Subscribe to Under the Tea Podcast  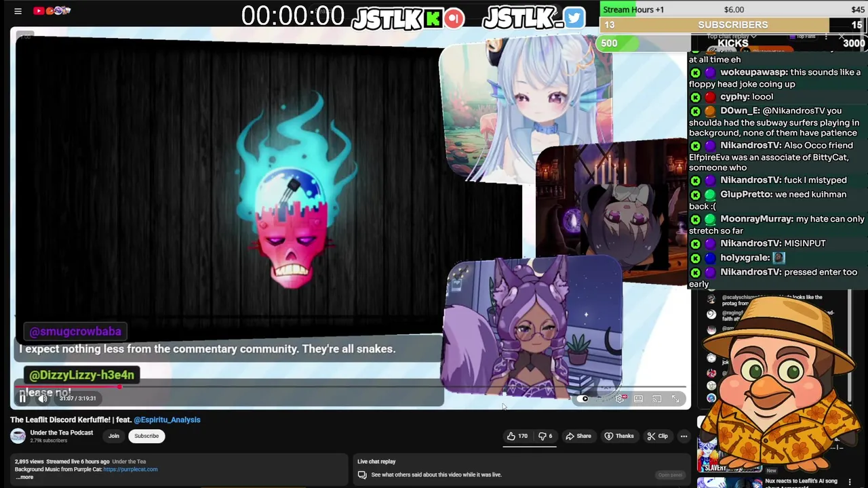point(146,436)
